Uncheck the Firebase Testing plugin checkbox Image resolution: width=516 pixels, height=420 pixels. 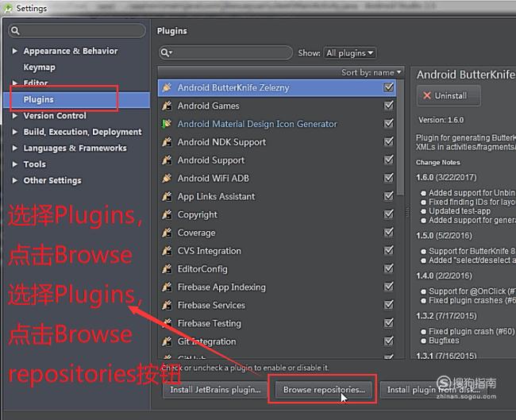389,323
